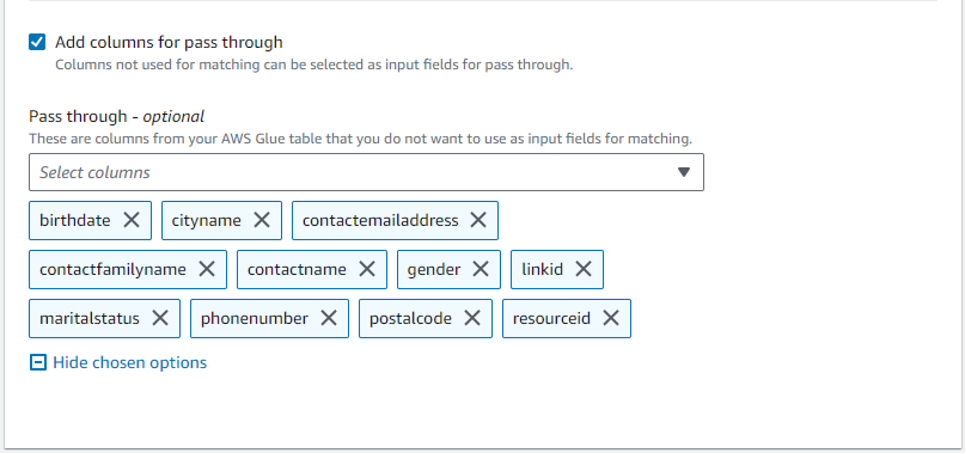Open the Select columns dropdown arrow
Screen dimensions: 966x454
[684, 172]
